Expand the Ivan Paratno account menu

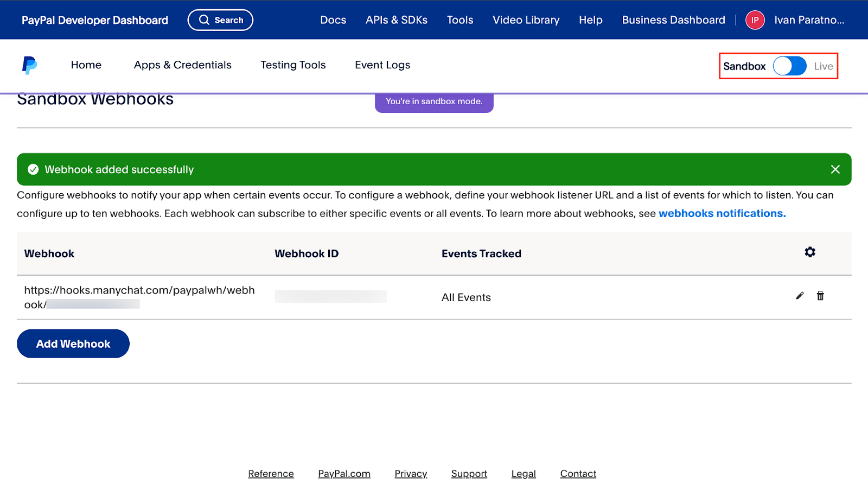(x=808, y=20)
